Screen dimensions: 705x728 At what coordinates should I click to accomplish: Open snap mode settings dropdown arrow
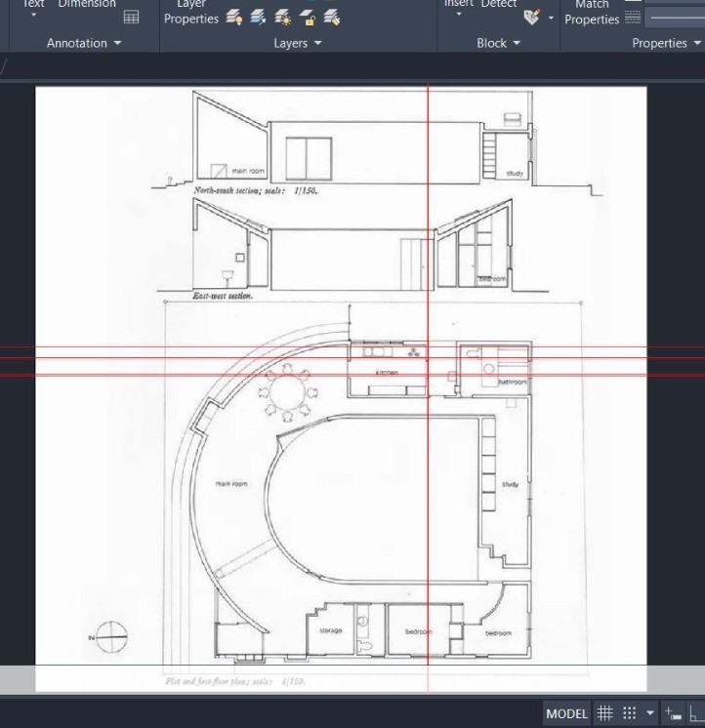click(650, 713)
